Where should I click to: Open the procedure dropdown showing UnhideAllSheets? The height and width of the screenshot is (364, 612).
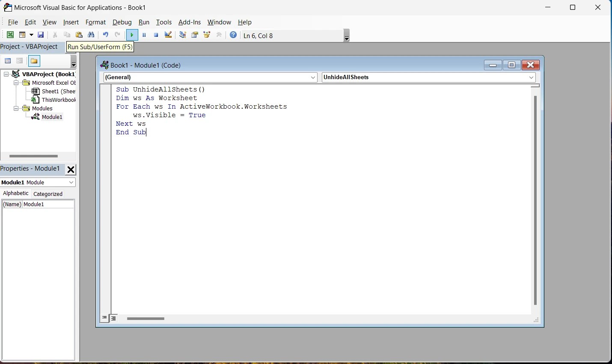(531, 77)
